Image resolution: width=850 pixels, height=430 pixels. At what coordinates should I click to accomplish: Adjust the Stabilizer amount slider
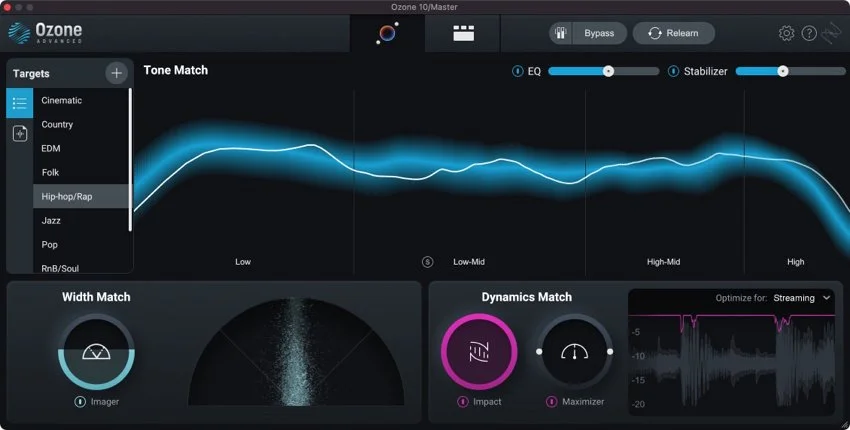point(790,71)
